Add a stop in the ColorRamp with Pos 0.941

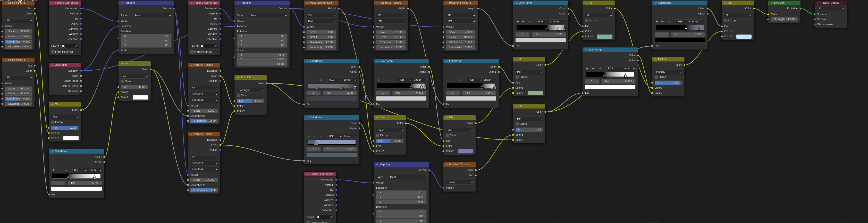point(448,80)
